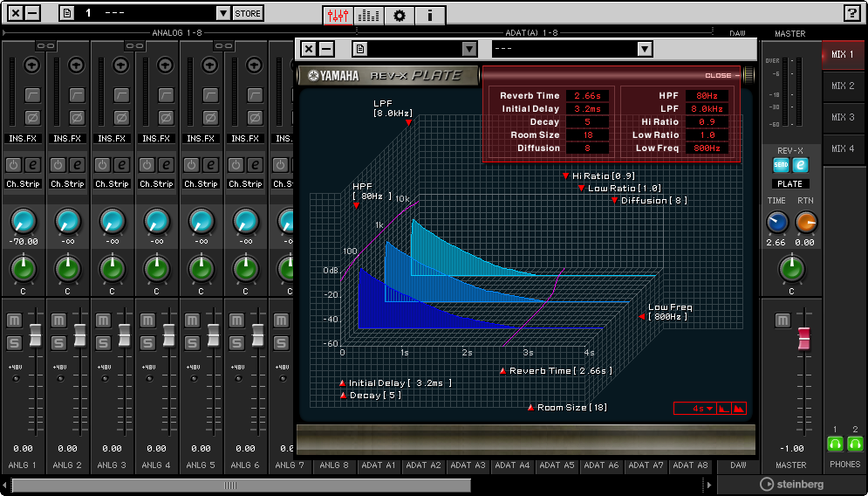This screenshot has height=496, width=868.
Task: Solo the ANLG 1 channel
Action: coord(14,343)
